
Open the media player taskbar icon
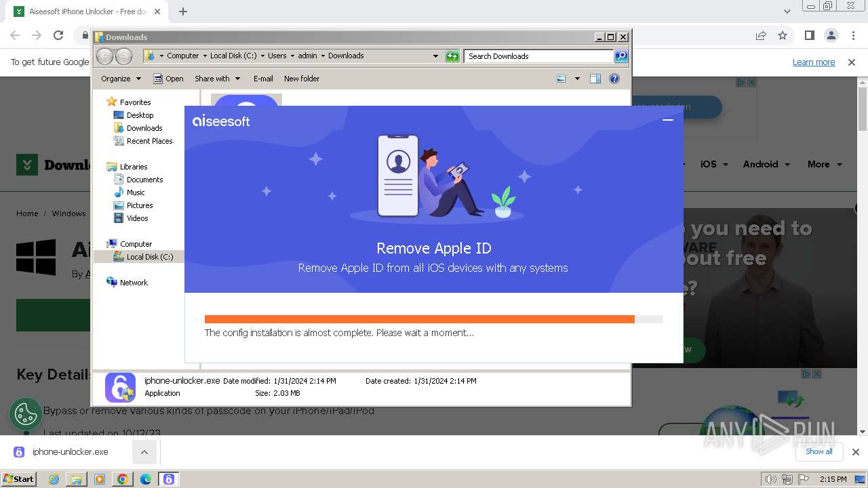click(x=100, y=479)
